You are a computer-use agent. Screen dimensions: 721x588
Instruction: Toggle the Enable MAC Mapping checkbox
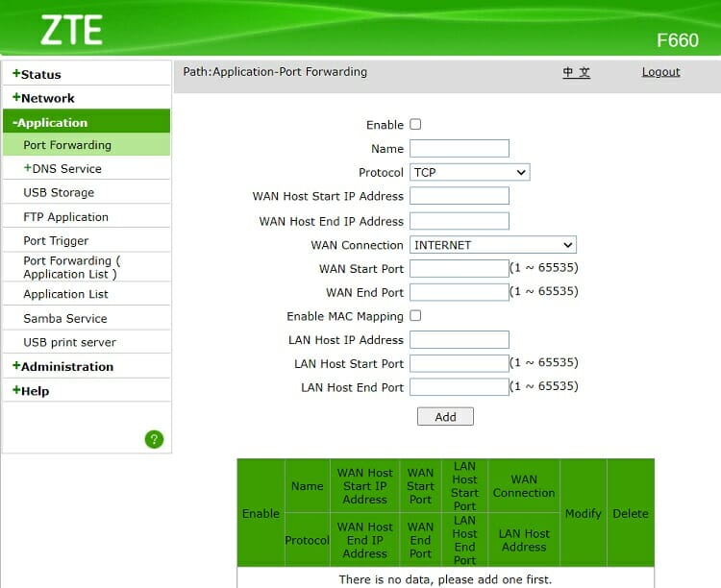(x=415, y=316)
